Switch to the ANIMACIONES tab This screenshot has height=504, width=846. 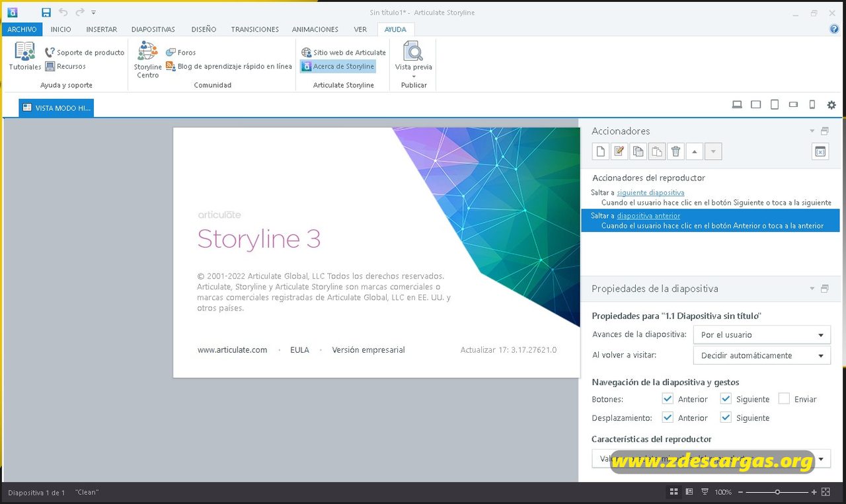pos(315,29)
